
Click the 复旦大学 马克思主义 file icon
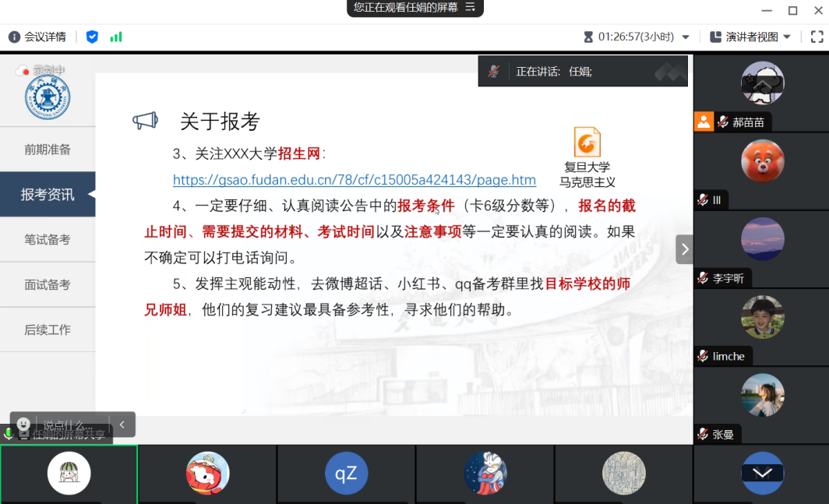tap(587, 143)
